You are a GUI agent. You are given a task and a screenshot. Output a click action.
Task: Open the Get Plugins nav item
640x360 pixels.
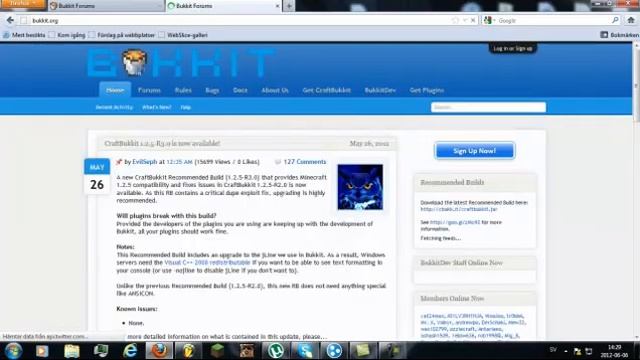click(427, 90)
